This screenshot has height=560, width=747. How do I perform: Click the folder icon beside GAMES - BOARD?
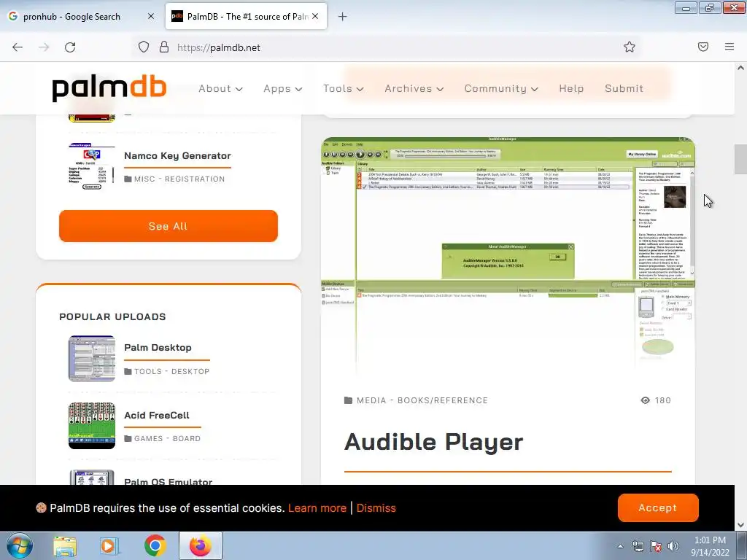tap(128, 438)
